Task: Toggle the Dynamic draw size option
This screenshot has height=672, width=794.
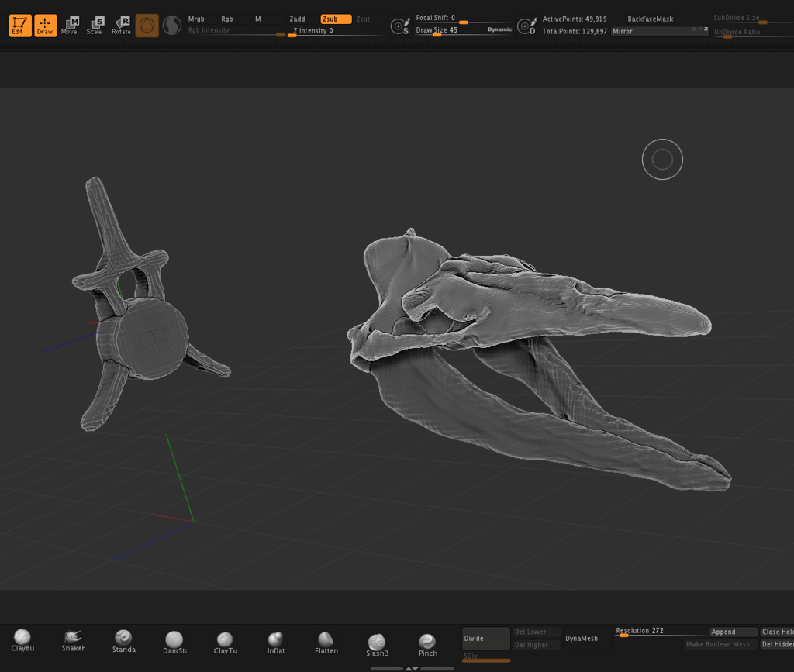Action: [499, 29]
